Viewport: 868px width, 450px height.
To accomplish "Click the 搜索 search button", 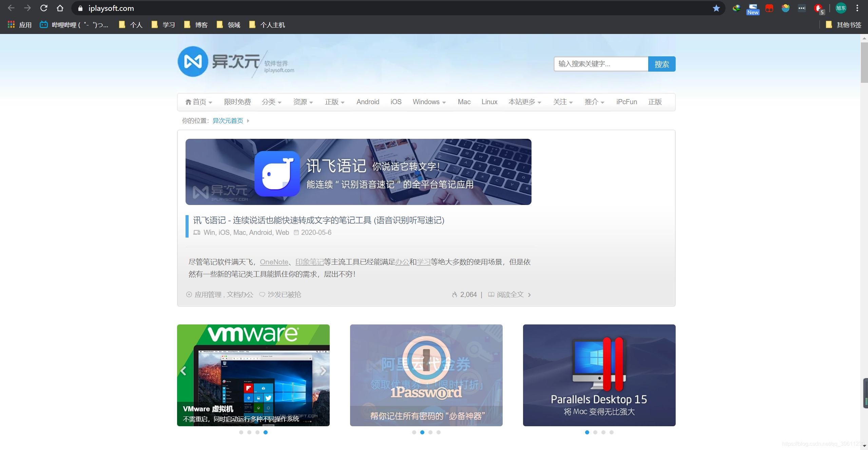I will click(x=661, y=64).
